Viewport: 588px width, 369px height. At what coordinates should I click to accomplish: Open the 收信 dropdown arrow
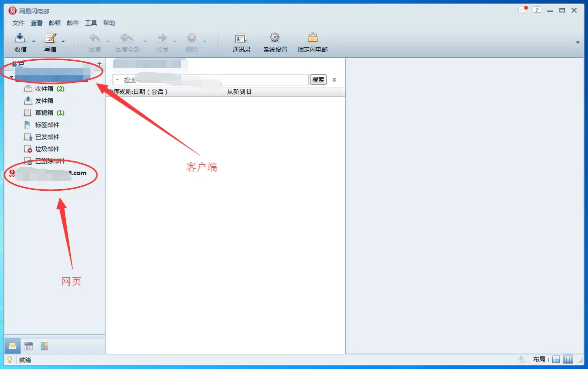click(34, 41)
